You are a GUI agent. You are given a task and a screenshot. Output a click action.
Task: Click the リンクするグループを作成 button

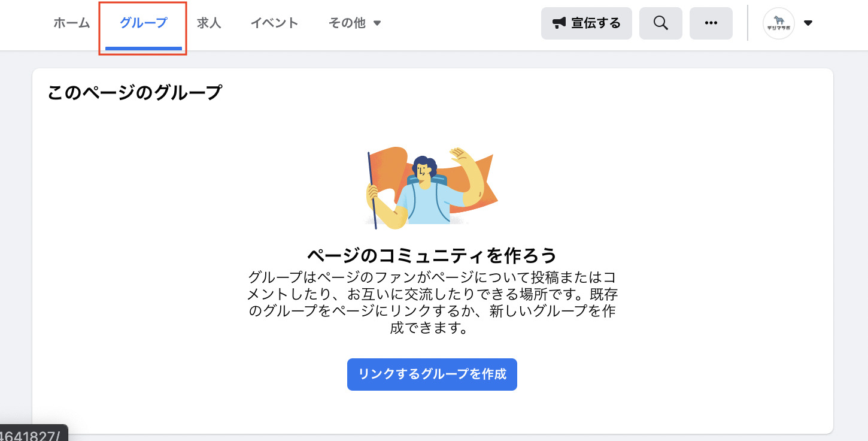tap(432, 374)
